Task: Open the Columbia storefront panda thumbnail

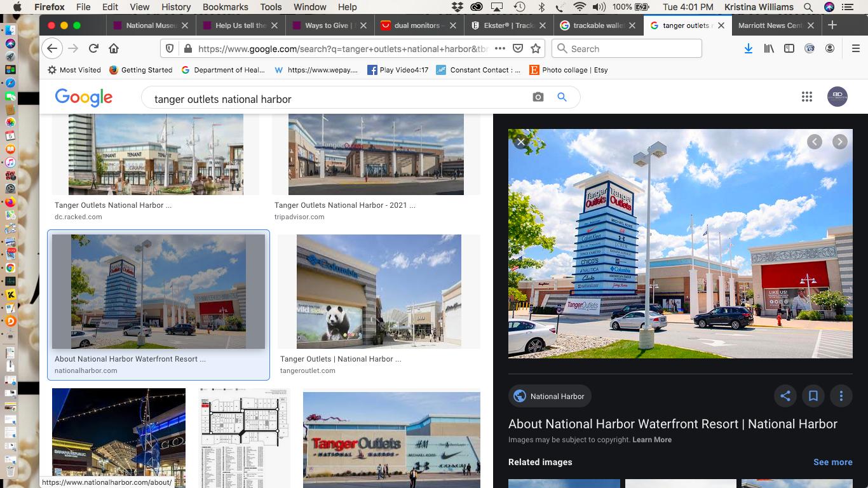Action: point(379,291)
